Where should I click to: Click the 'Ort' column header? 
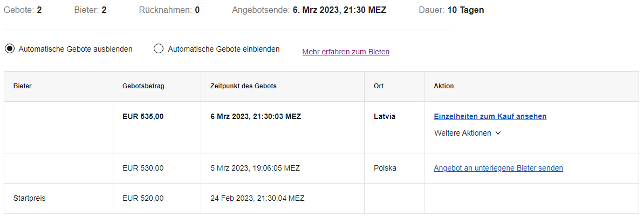tap(378, 87)
